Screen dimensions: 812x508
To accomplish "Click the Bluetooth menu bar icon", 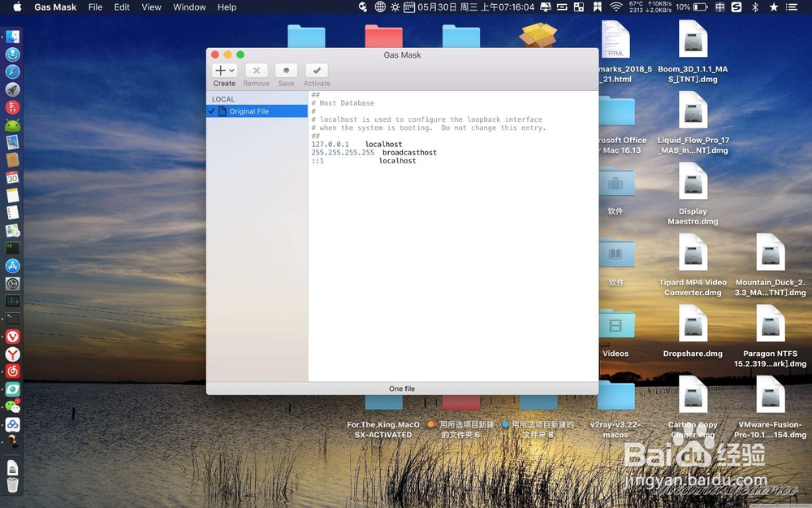I will point(755,7).
